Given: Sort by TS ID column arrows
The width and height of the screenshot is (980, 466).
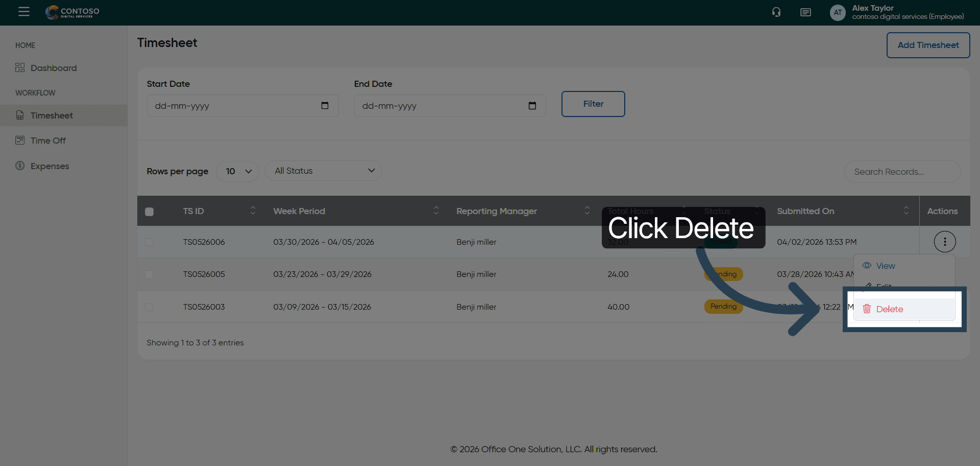Looking at the screenshot, I should [x=253, y=211].
